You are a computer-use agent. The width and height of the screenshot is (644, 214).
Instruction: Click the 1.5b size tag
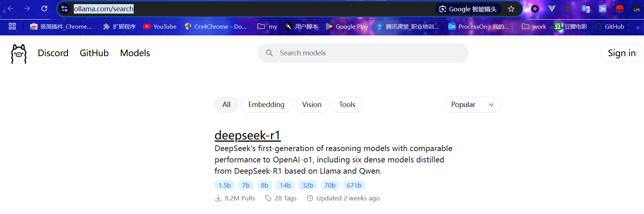224,185
